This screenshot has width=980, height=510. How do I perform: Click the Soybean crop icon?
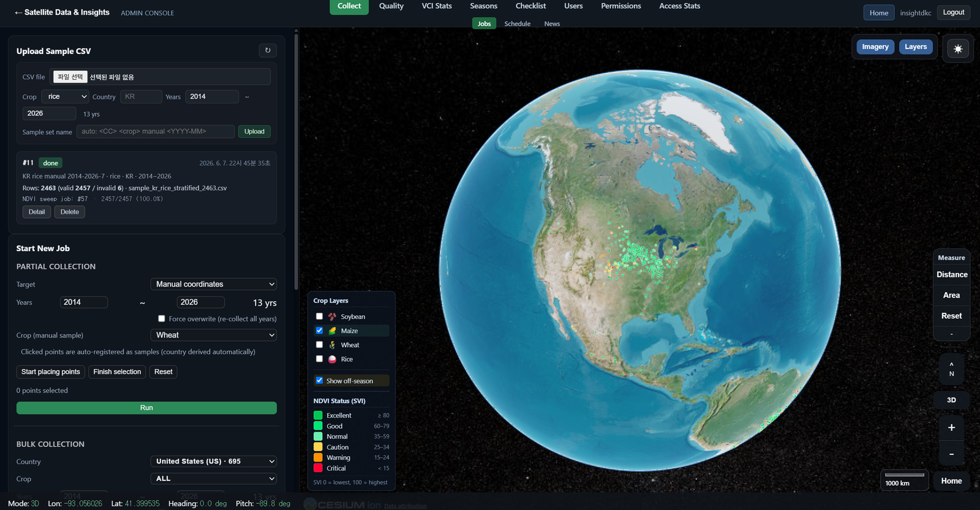pyautogui.click(x=332, y=317)
